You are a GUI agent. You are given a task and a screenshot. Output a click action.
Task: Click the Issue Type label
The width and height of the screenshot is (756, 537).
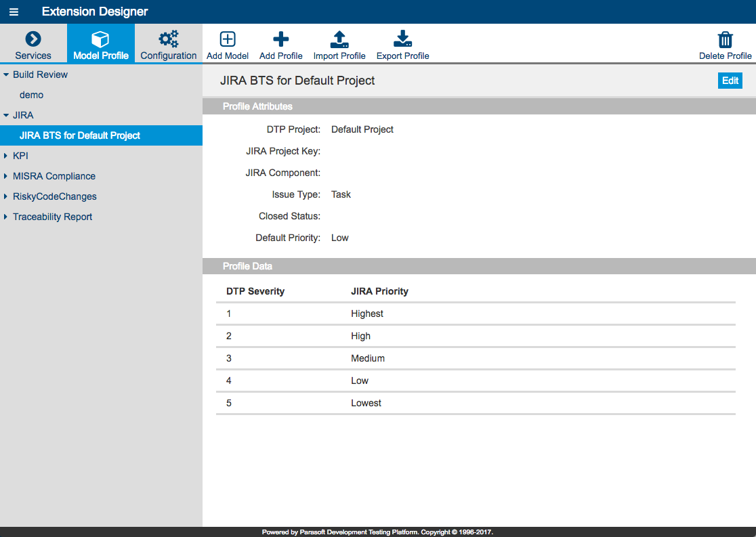[296, 195]
